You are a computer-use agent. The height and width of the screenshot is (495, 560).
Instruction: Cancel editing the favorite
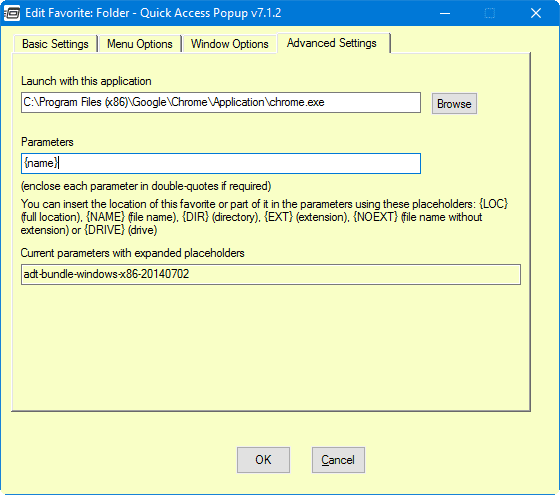(x=338, y=460)
